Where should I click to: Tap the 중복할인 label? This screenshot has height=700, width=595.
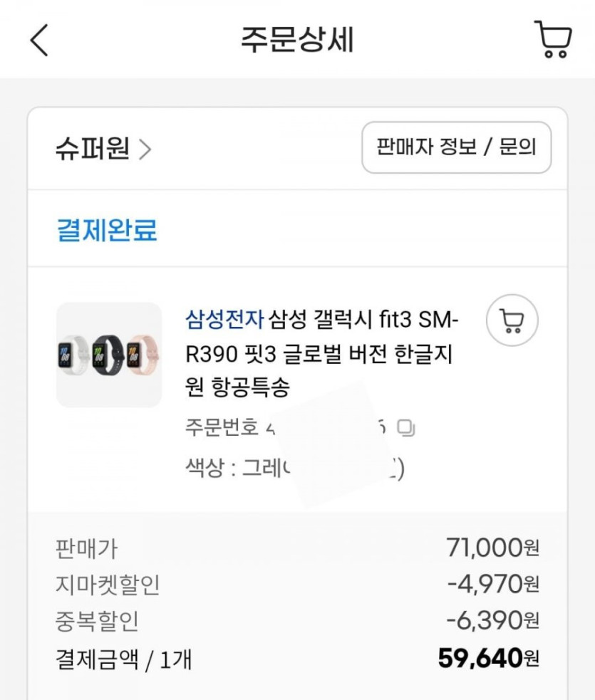pos(97,622)
